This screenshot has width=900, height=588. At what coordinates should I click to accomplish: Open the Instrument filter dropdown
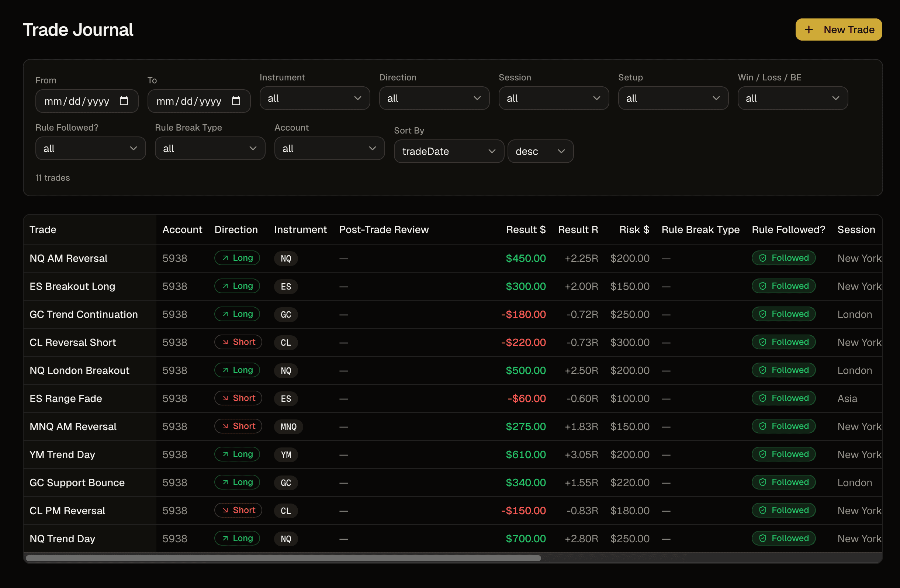pos(315,98)
